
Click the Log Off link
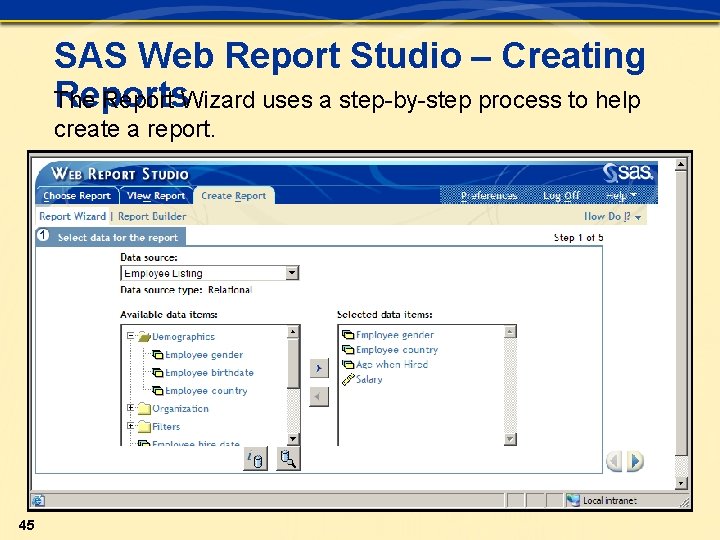click(561, 196)
